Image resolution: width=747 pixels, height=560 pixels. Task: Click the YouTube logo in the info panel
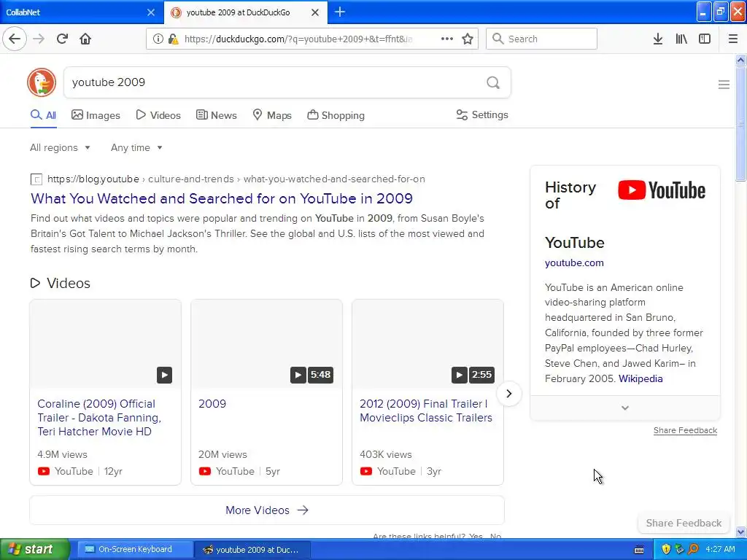(x=662, y=190)
